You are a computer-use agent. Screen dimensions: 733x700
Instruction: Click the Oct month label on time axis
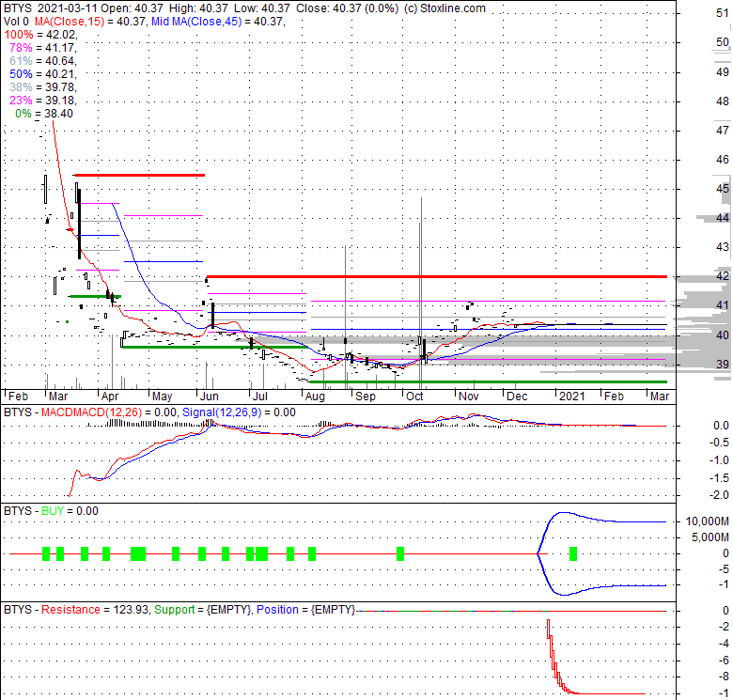(414, 397)
